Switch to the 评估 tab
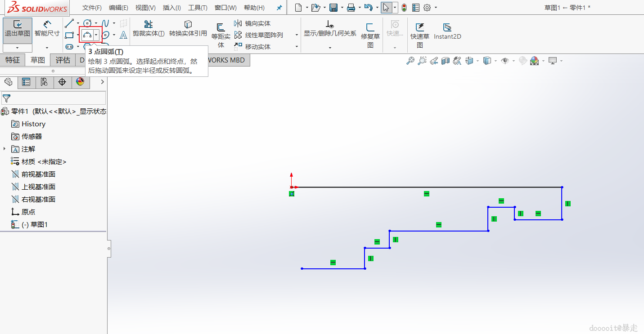 coord(63,60)
